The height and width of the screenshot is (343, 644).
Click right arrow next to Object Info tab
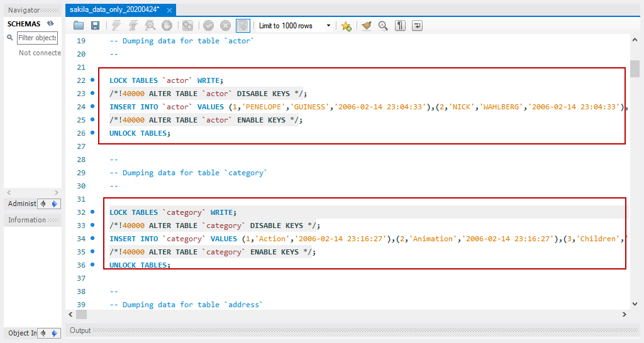pos(55,333)
